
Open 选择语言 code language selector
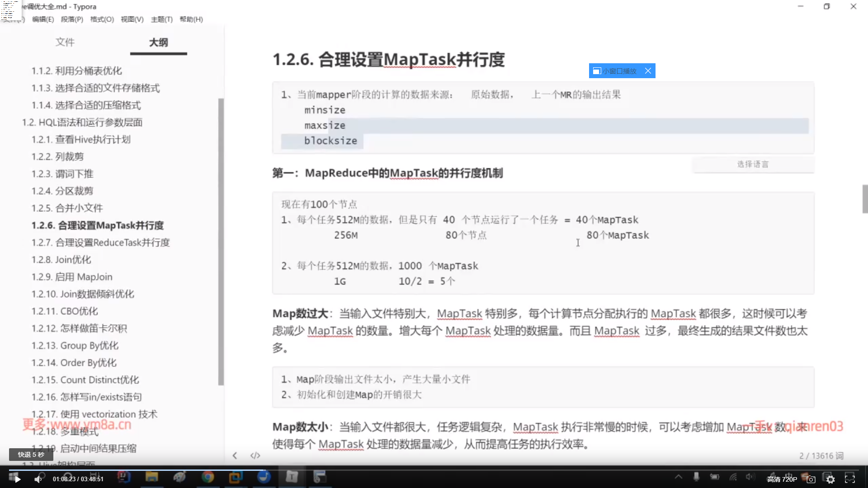[x=753, y=164]
